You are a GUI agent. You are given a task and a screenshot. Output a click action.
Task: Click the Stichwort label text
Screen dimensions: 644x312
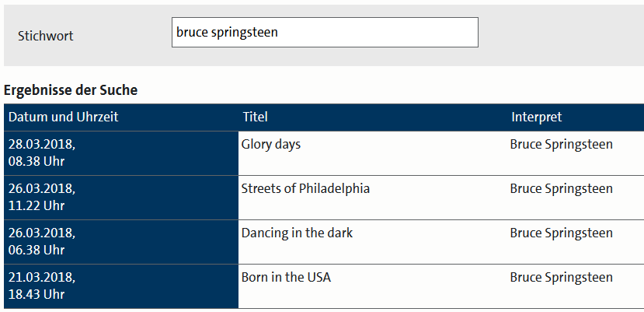pos(46,36)
